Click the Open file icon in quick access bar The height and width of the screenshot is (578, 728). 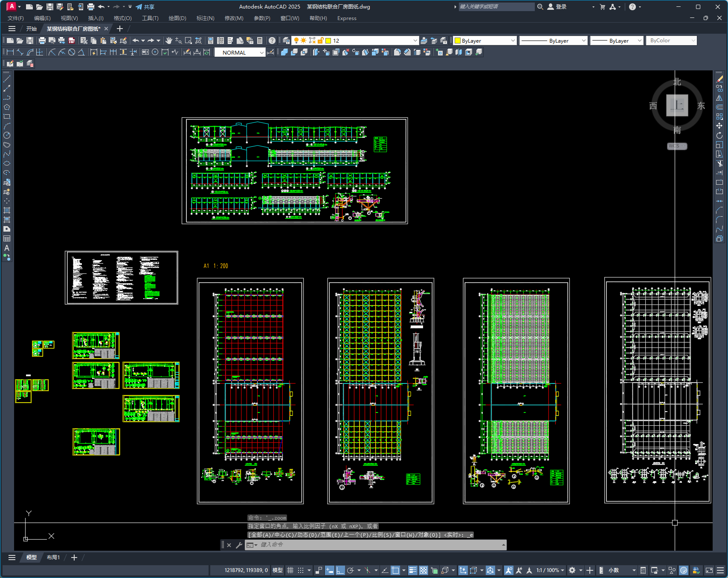pyautogui.click(x=39, y=7)
